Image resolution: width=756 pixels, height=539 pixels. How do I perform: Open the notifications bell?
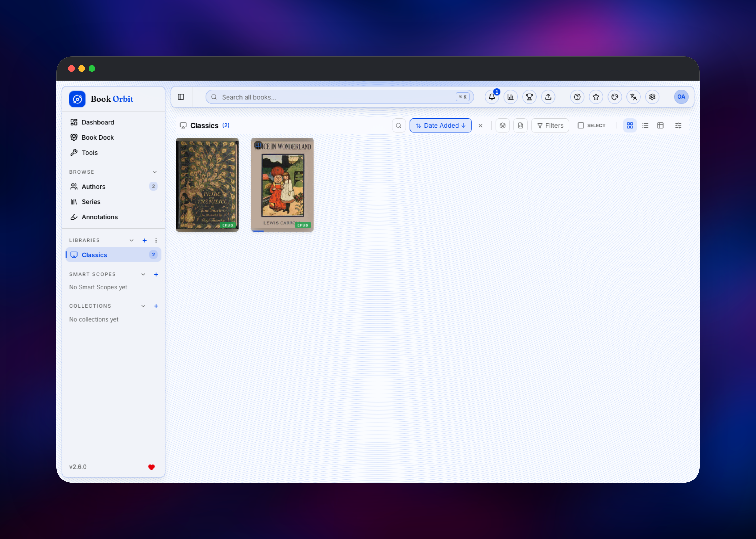tap(492, 97)
